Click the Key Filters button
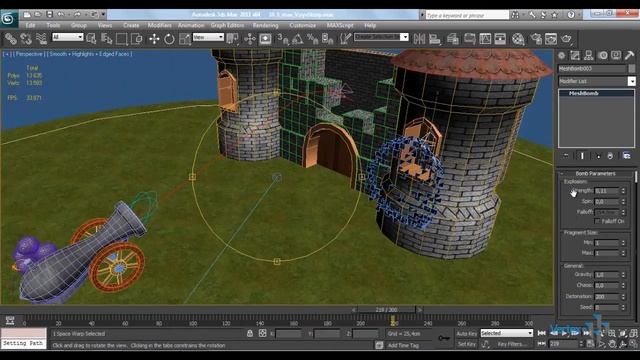This screenshot has width=640, height=360. click(512, 344)
